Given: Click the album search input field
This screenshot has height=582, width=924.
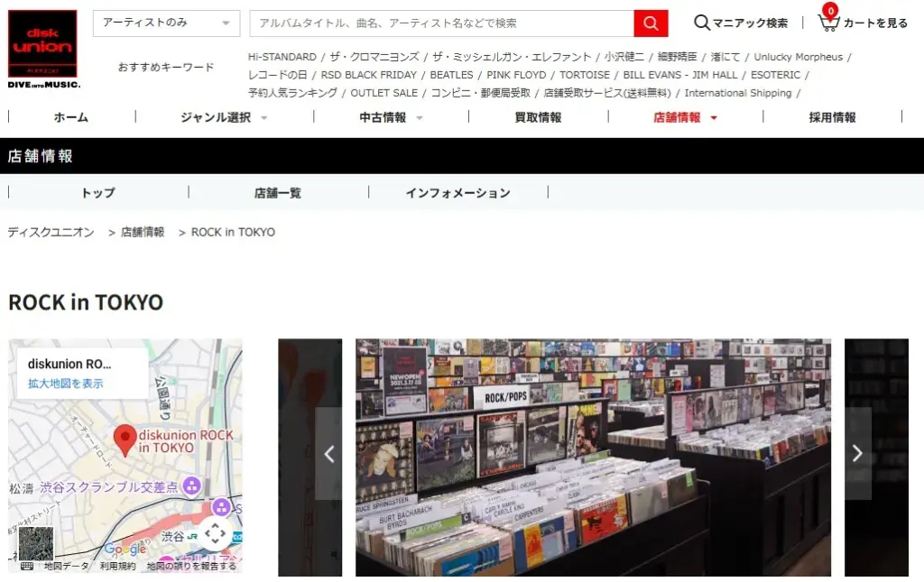Looking at the screenshot, I should 433,22.
